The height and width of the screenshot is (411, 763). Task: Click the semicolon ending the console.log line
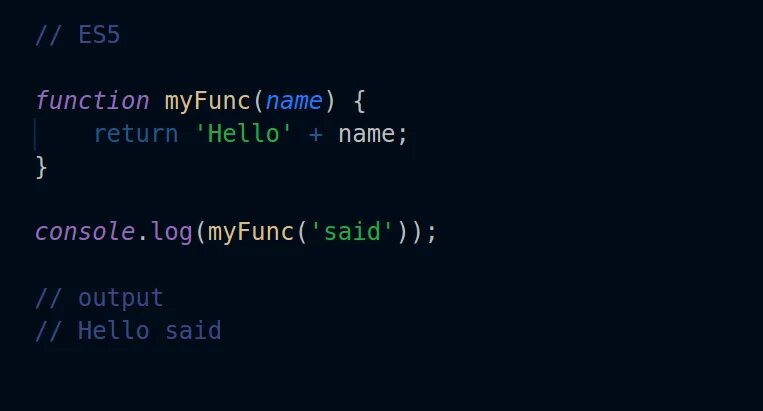(x=432, y=233)
